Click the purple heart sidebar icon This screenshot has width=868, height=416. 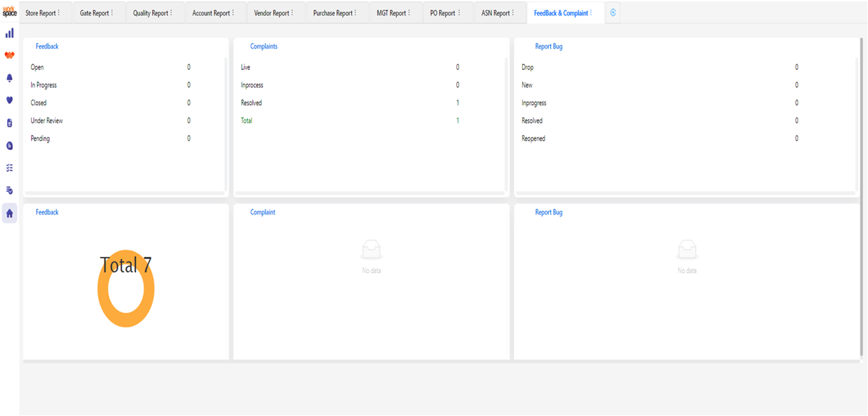tap(9, 100)
